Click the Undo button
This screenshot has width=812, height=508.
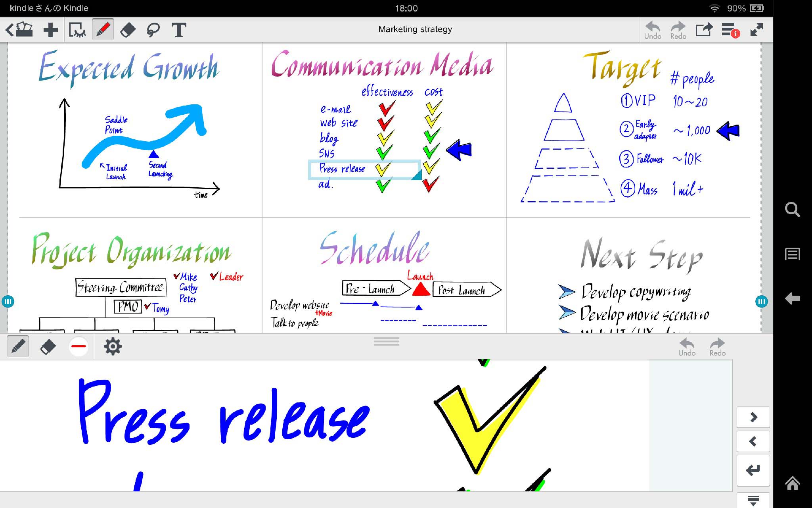[x=652, y=29]
